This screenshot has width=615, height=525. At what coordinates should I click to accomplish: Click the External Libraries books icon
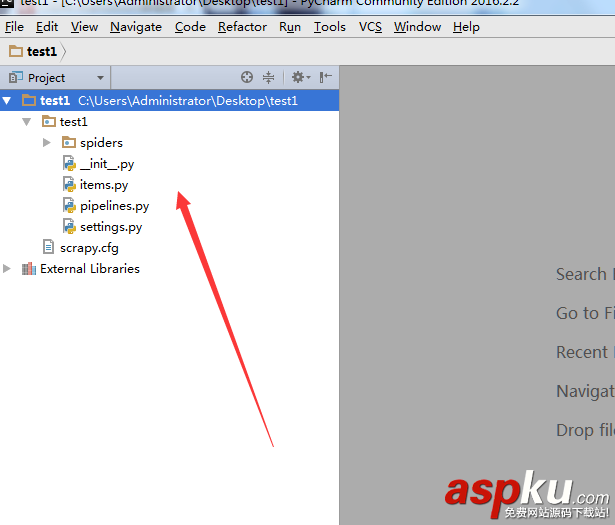29,269
